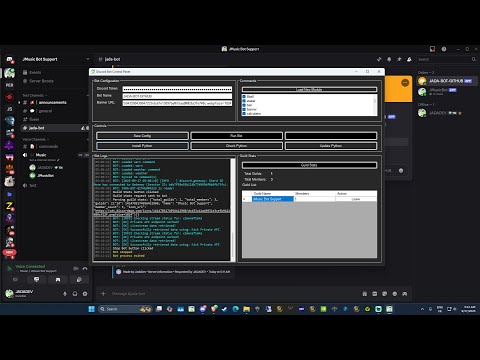Open jada-bot channel settings gear icon

[87, 128]
